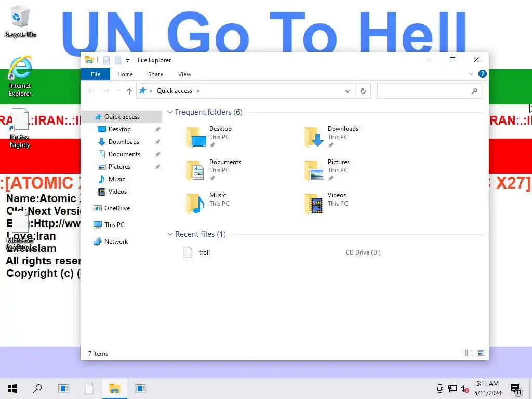This screenshot has height=399, width=532.
Task: Click the muted volume tray icon
Action: coord(464,389)
